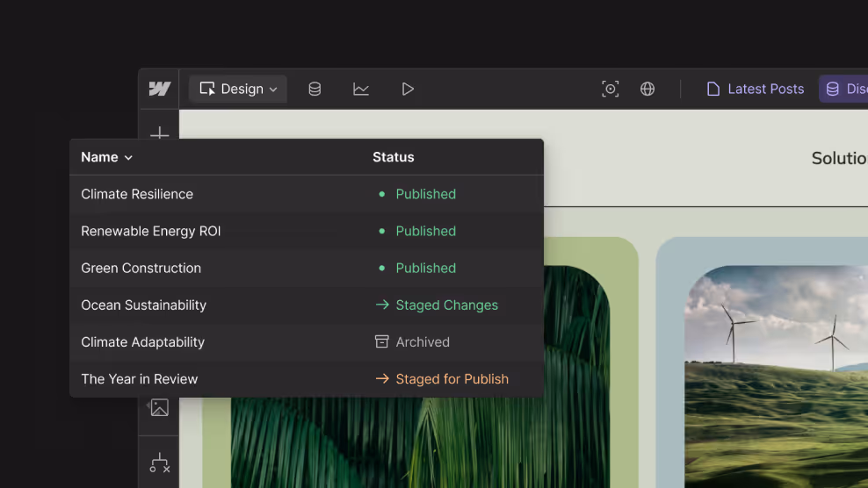The height and width of the screenshot is (488, 868).
Task: Click the orange arrow beside Staged for Publish
Action: coord(382,379)
